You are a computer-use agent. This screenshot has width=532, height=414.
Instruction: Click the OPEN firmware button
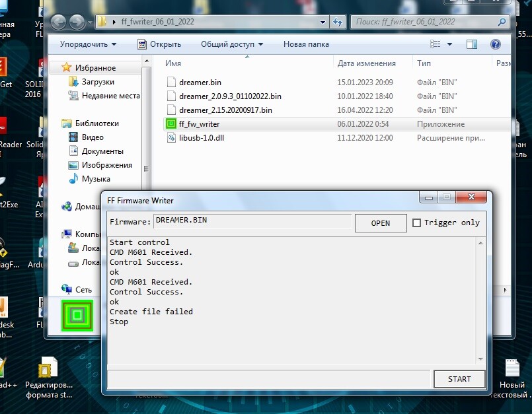[381, 223]
